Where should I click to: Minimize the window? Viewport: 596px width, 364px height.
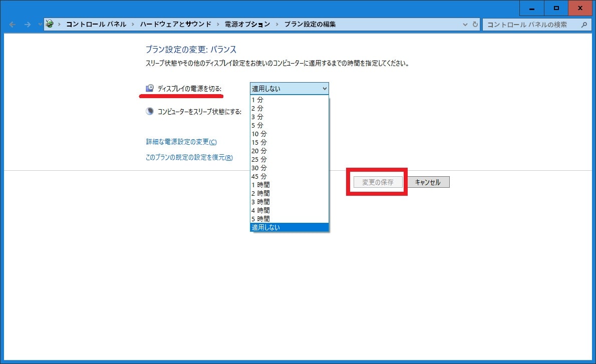click(532, 9)
